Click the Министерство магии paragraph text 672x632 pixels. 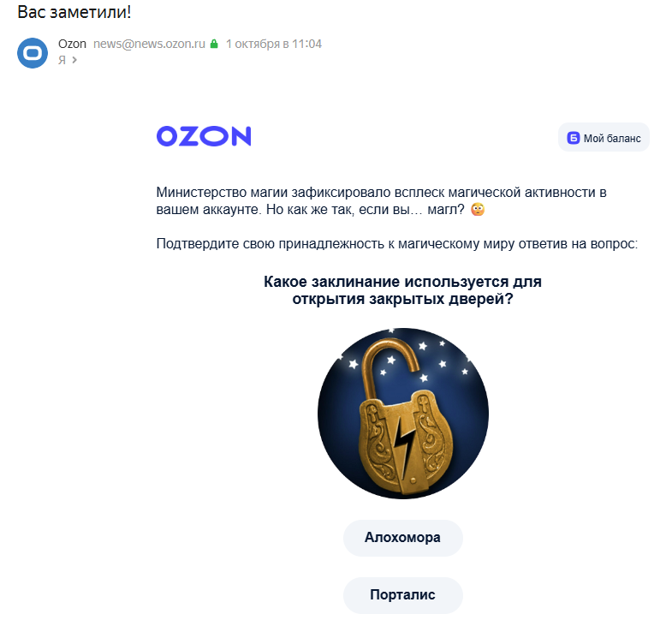coord(381,200)
